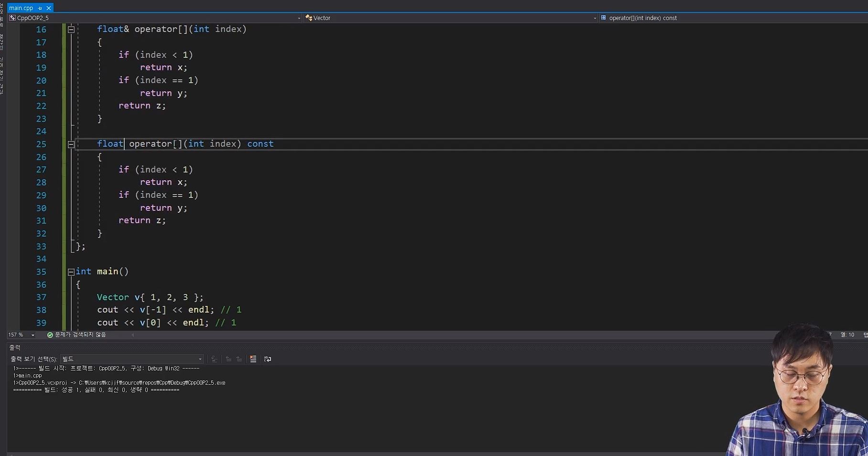The height and width of the screenshot is (456, 868).
Task: Click the column indicator '열: 10' in status
Action: point(847,335)
